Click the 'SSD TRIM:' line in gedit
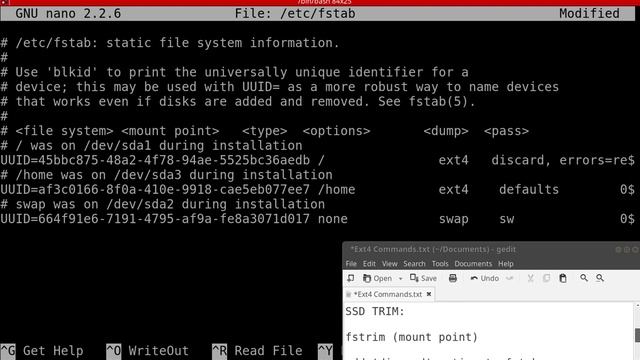 coord(375,311)
